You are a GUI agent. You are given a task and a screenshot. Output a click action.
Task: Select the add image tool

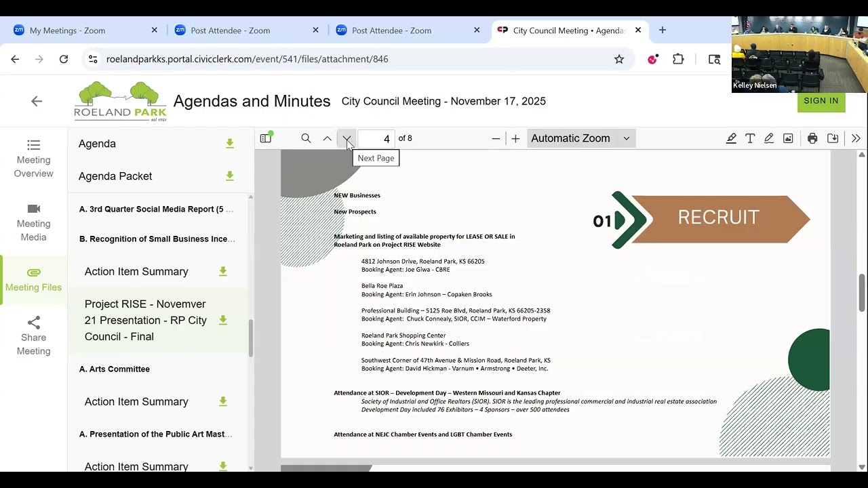788,138
